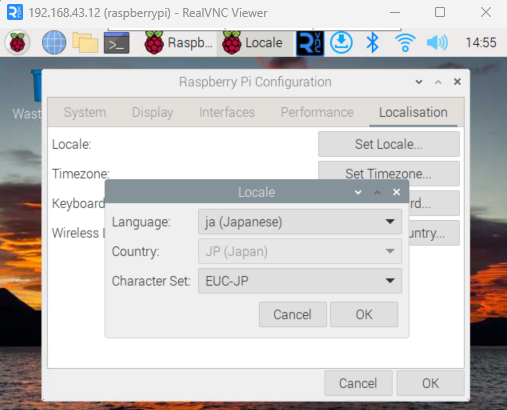Viewport: 507px width, 410px height.
Task: Open the File Manager folders icon
Action: coord(85,43)
